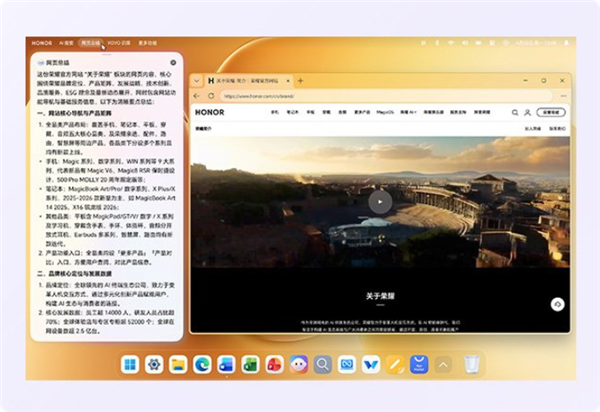Open the blue infinity-link app in dock

pos(347,365)
